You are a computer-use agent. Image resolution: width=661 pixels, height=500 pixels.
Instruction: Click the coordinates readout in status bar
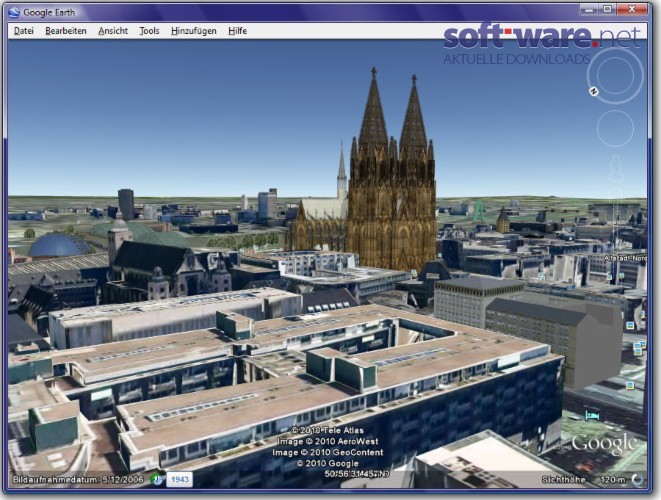[x=357, y=474]
